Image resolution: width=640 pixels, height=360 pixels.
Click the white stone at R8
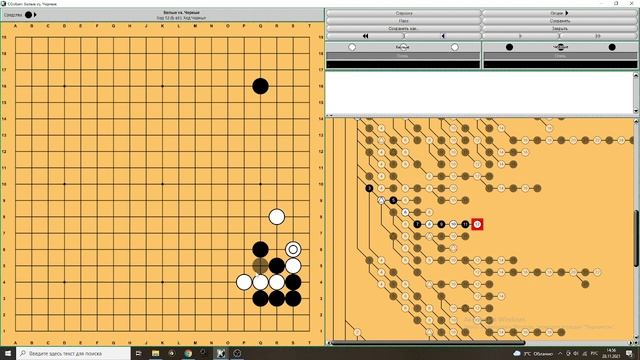[277, 217]
